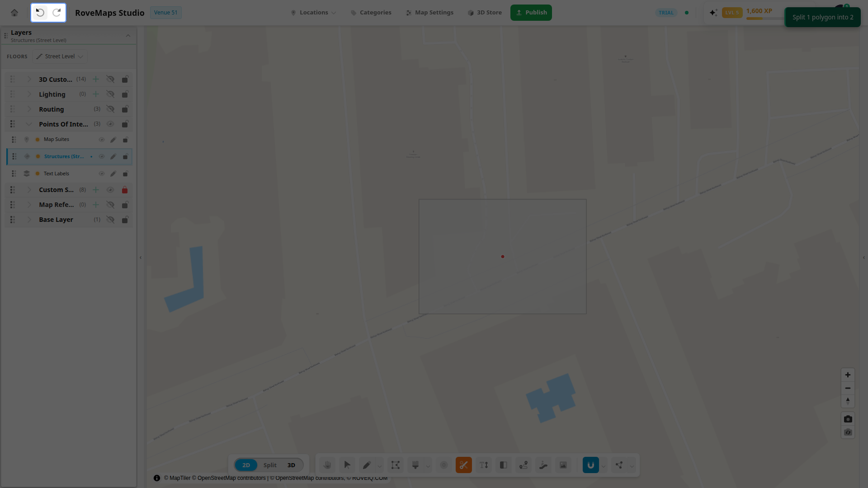This screenshot has width=868, height=488.
Task: Hide the Points Of Inte... layer
Action: [x=110, y=124]
